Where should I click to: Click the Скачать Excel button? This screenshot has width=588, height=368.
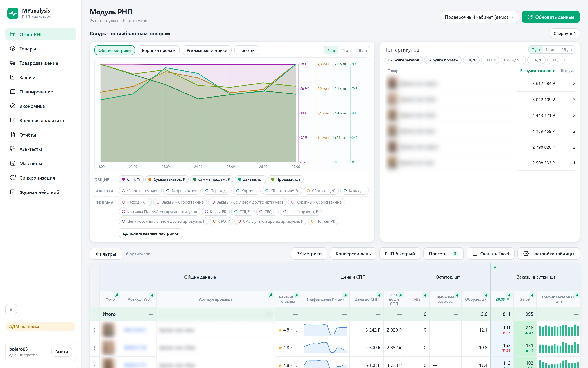click(490, 254)
